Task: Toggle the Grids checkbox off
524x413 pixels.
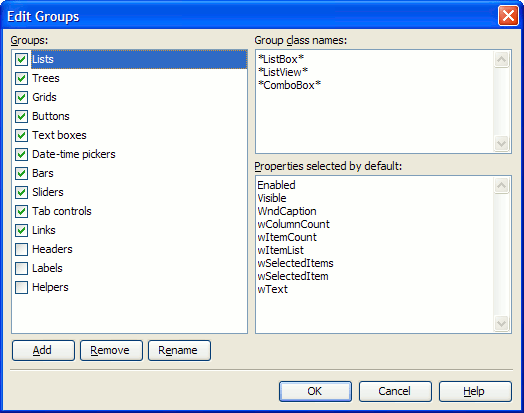Action: pyautogui.click(x=21, y=98)
